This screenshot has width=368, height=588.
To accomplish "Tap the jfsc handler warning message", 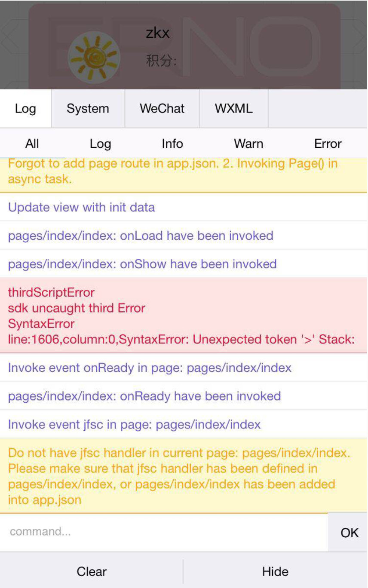I will click(x=184, y=476).
